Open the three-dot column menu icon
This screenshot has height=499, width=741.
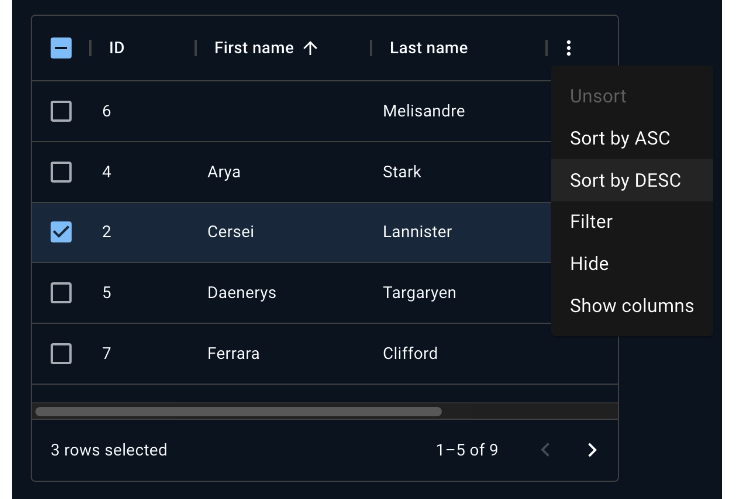(x=568, y=48)
